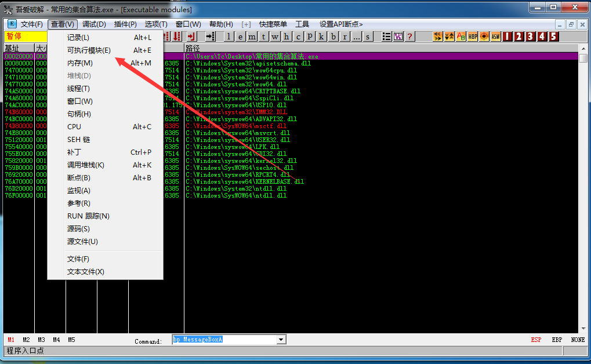Open the 'l' log window toolbar button

pos(229,37)
